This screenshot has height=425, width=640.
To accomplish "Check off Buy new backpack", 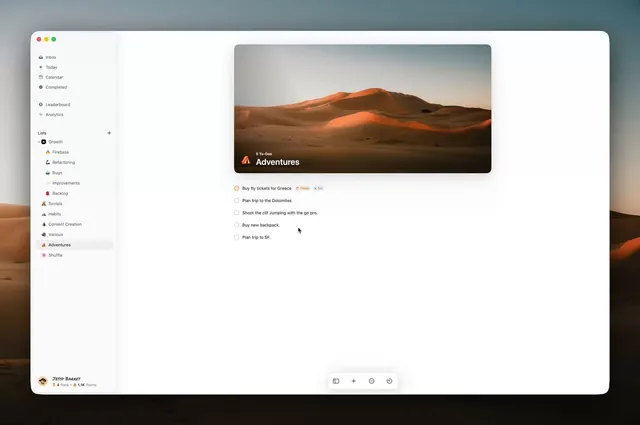I will (x=236, y=225).
